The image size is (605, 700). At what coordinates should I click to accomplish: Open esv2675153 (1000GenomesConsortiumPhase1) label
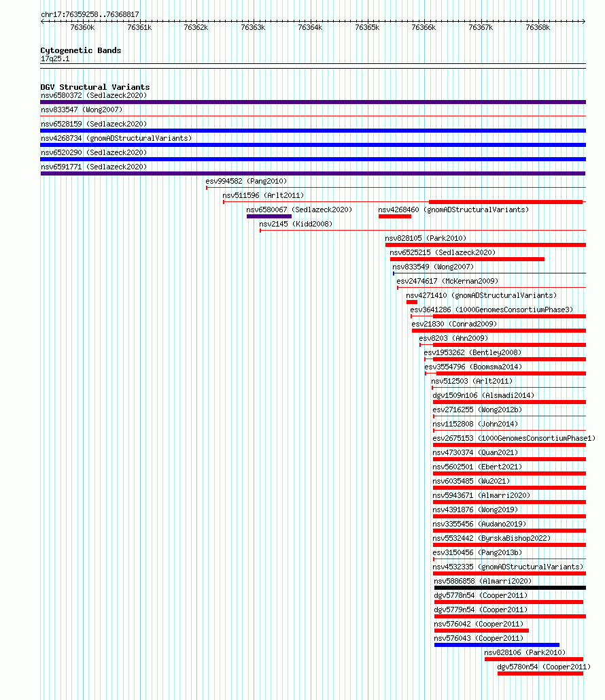pos(514,438)
